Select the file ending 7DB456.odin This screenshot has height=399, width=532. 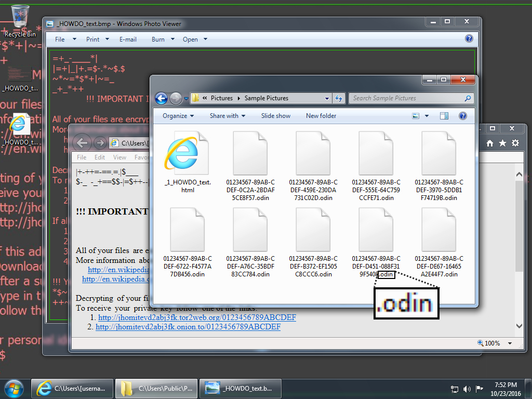[x=188, y=243]
